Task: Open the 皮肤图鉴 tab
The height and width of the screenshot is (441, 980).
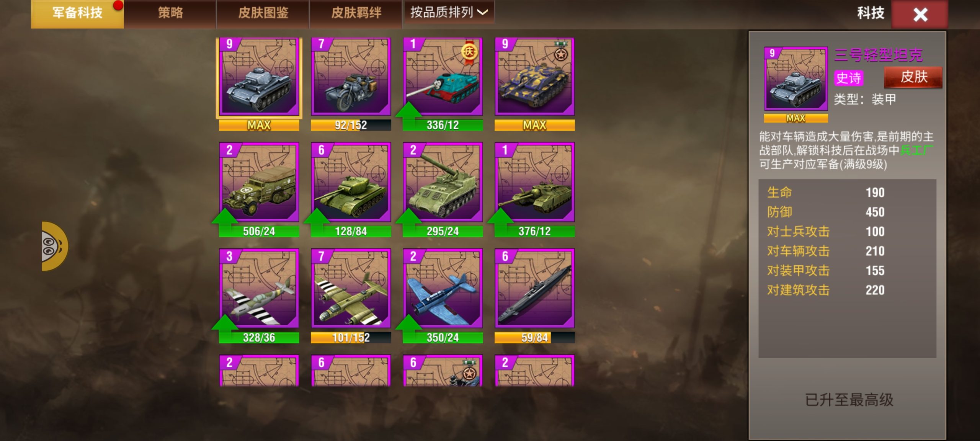Action: pos(263,13)
